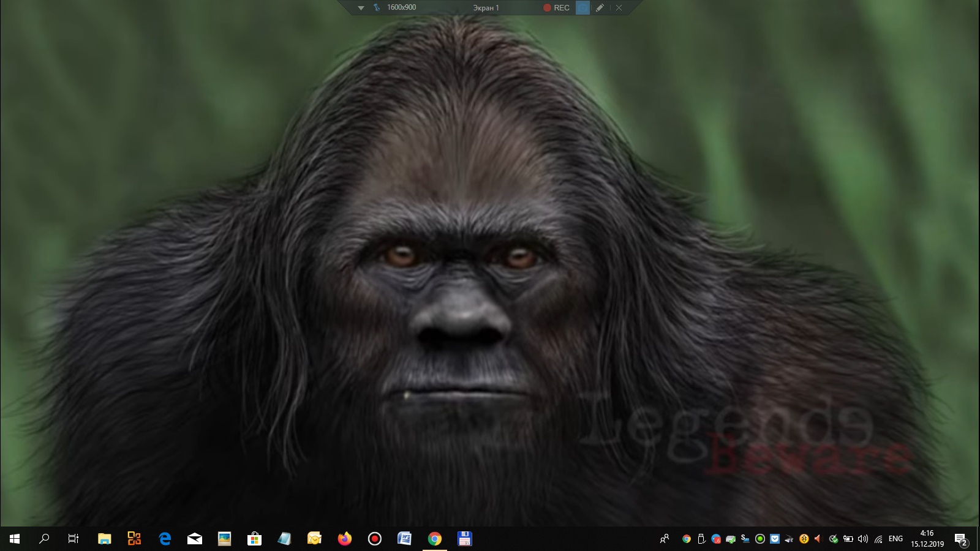Open Microsoft Word from the taskbar
The height and width of the screenshot is (551, 980).
[404, 539]
